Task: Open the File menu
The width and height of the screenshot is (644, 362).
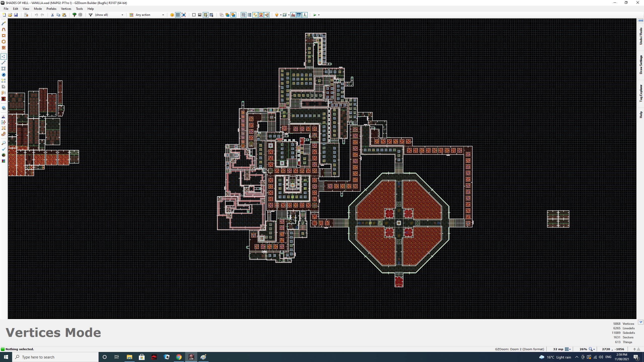Action: pos(6,9)
